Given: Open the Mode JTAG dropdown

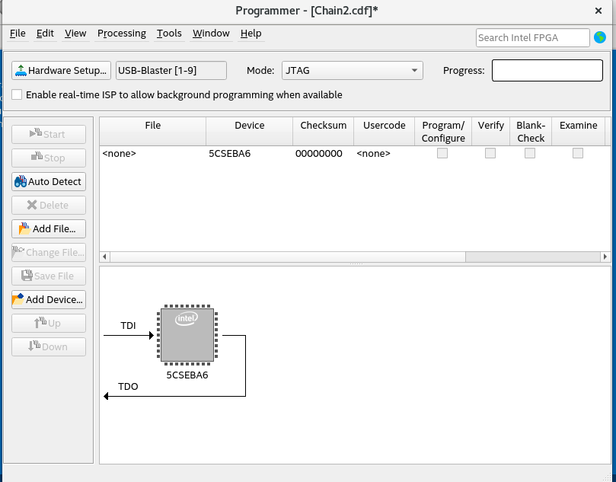Looking at the screenshot, I should [352, 71].
